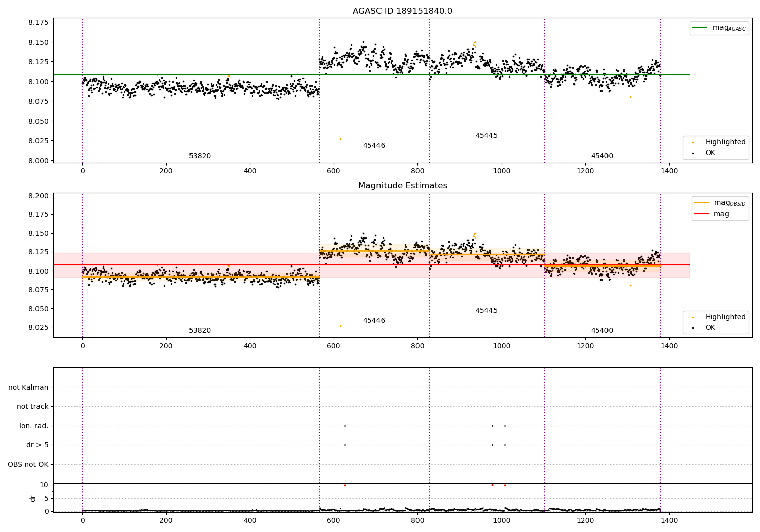Click obsid label 45446 in AGASC ID plot

coord(374,146)
